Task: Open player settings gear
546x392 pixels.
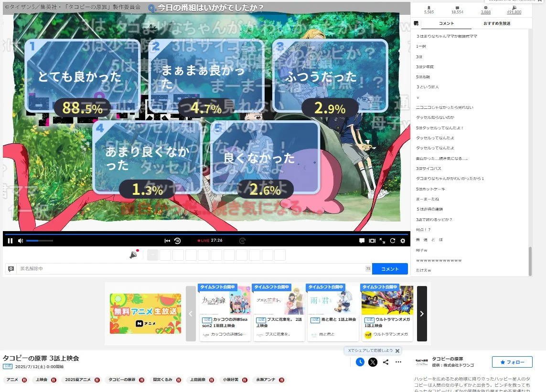Action: (403, 241)
